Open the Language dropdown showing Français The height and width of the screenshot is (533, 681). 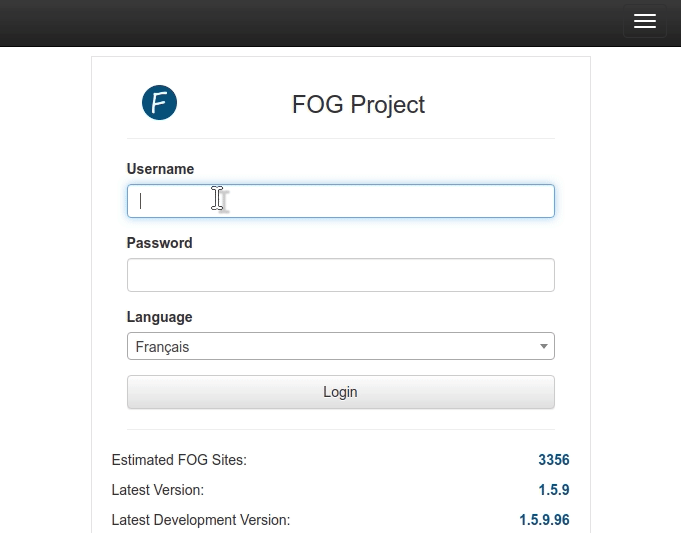tap(340, 346)
